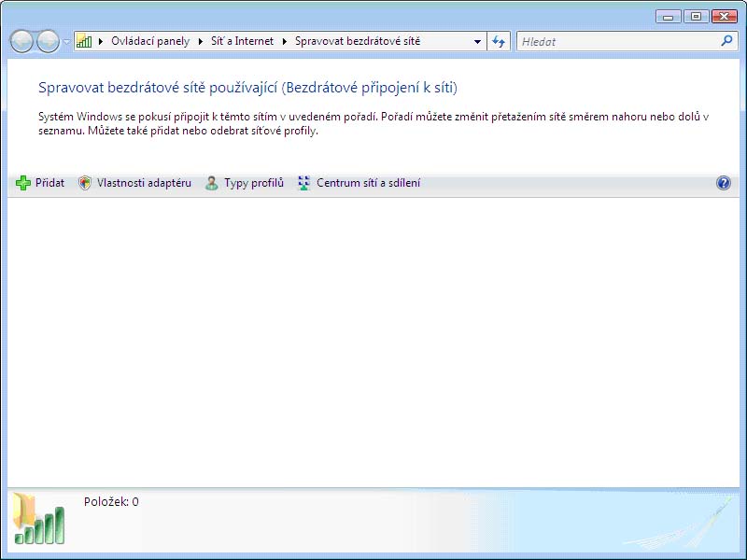Open Vlastnosti adaptéru
Screen dimensions: 747x560
pos(144,183)
